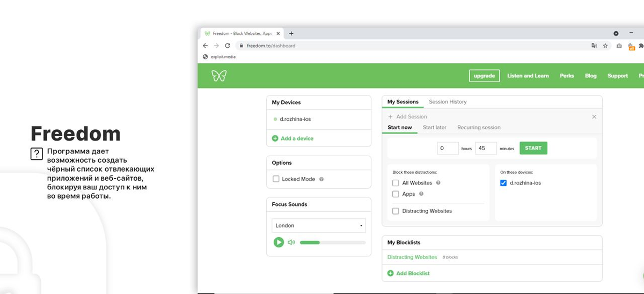Adjust the focus sound volume slider
The height and width of the screenshot is (294, 644).
coord(333,242)
